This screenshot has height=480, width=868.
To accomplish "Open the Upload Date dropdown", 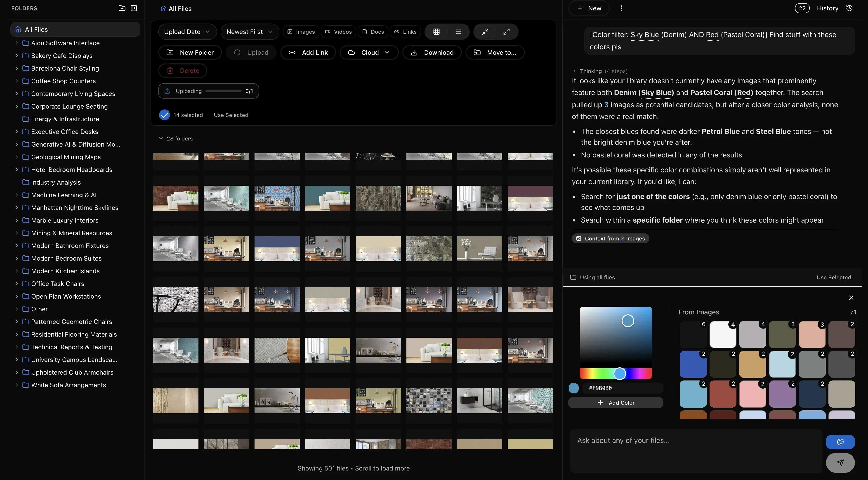I will tap(187, 31).
